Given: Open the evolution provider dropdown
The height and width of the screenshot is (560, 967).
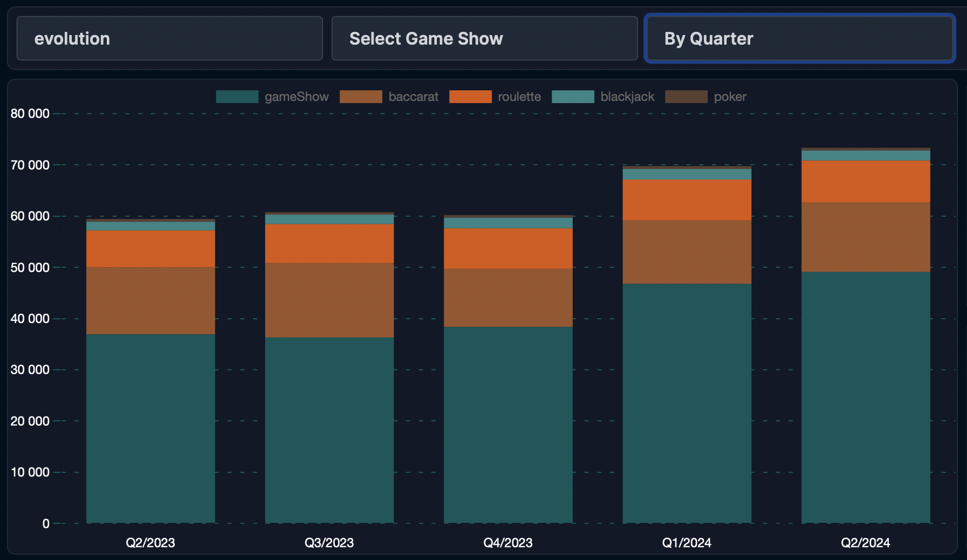Looking at the screenshot, I should click(x=169, y=38).
